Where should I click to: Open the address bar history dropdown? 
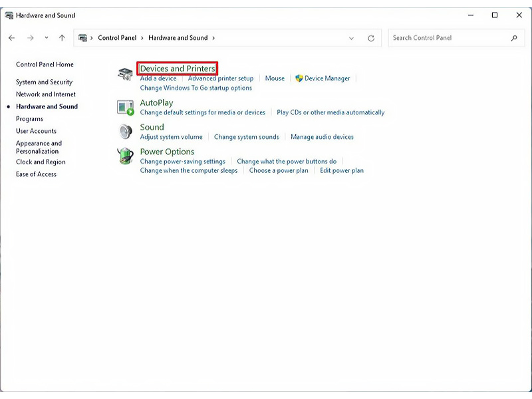tap(352, 39)
